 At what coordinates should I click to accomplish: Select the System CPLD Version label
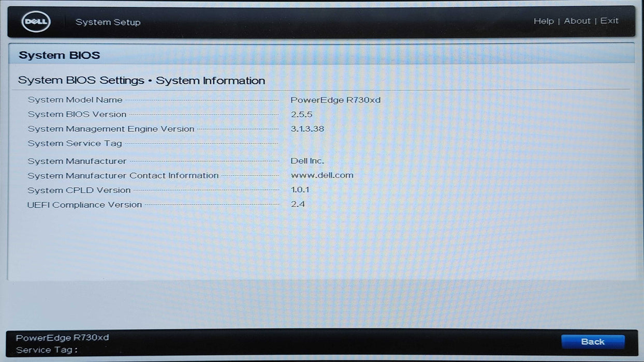click(x=79, y=190)
